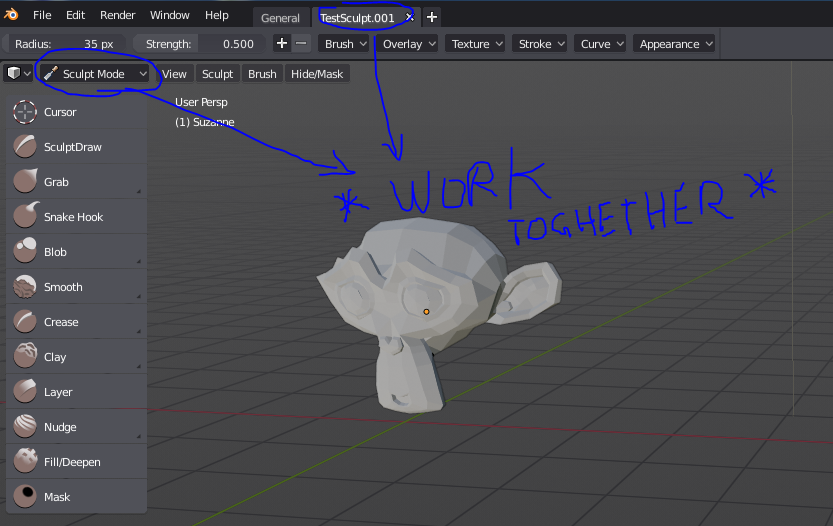Select the Grab brush
This screenshot has width=833, height=526.
click(x=76, y=182)
